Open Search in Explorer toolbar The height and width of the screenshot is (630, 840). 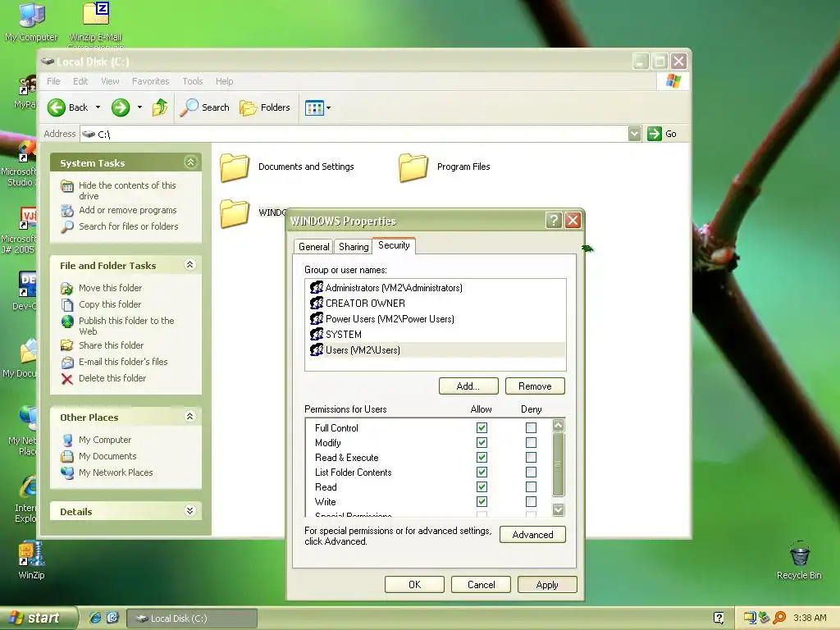204,107
